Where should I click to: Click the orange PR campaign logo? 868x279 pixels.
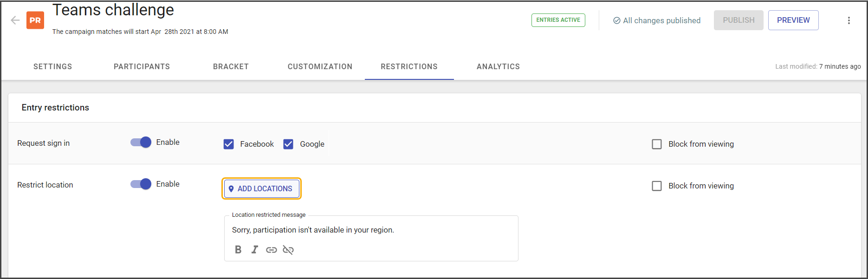pos(35,20)
